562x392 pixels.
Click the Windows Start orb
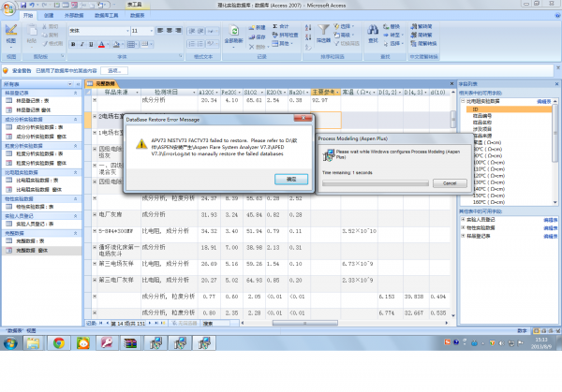pos(10,343)
